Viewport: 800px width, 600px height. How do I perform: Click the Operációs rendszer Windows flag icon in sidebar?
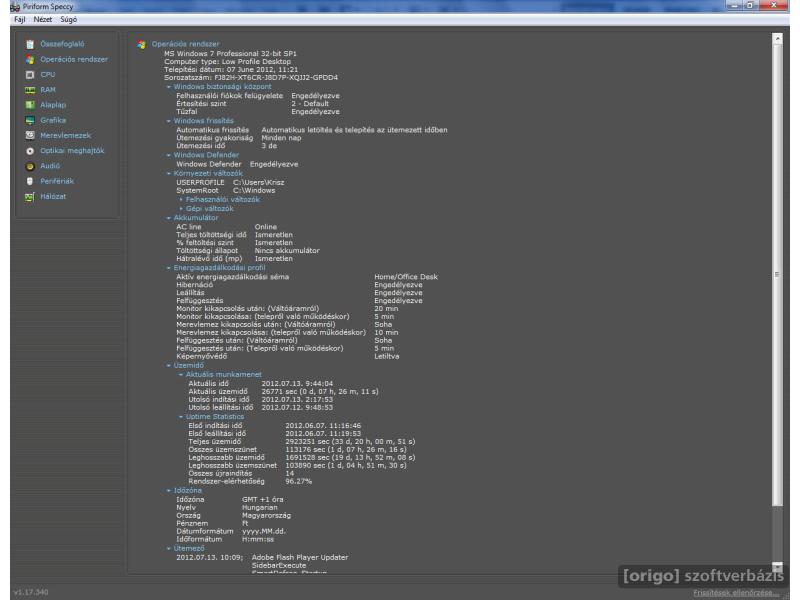tap(30, 60)
